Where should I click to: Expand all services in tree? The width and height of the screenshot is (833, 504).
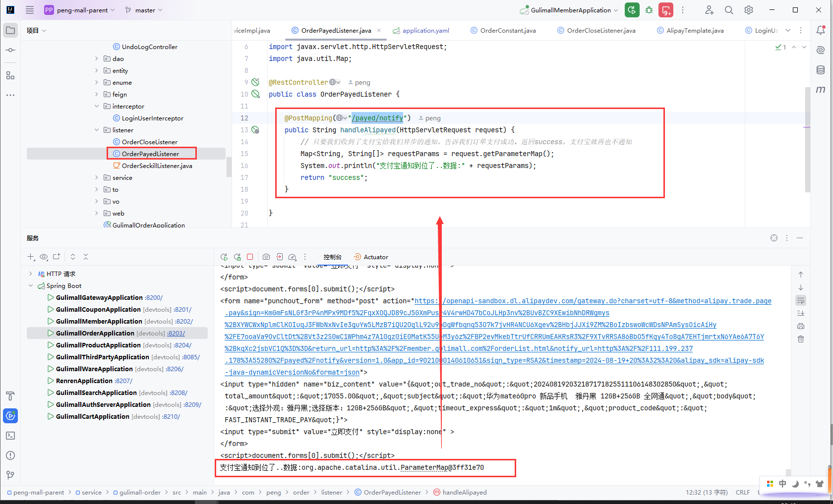[x=73, y=257]
